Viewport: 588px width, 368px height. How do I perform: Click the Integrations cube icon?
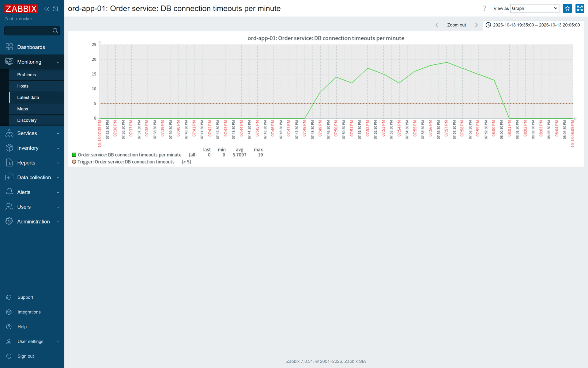tap(9, 312)
